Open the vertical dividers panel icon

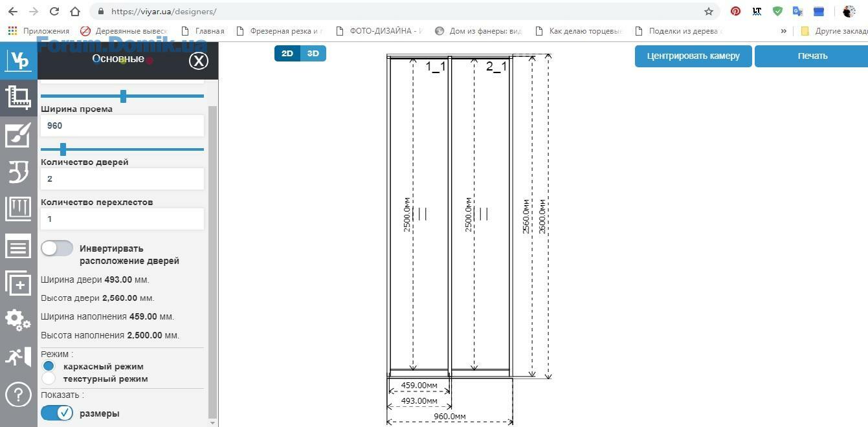[18, 209]
